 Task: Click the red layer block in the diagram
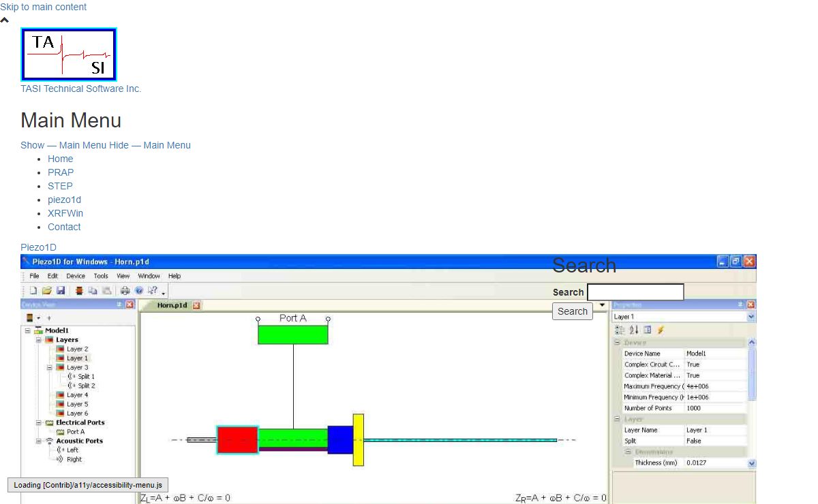tap(237, 440)
